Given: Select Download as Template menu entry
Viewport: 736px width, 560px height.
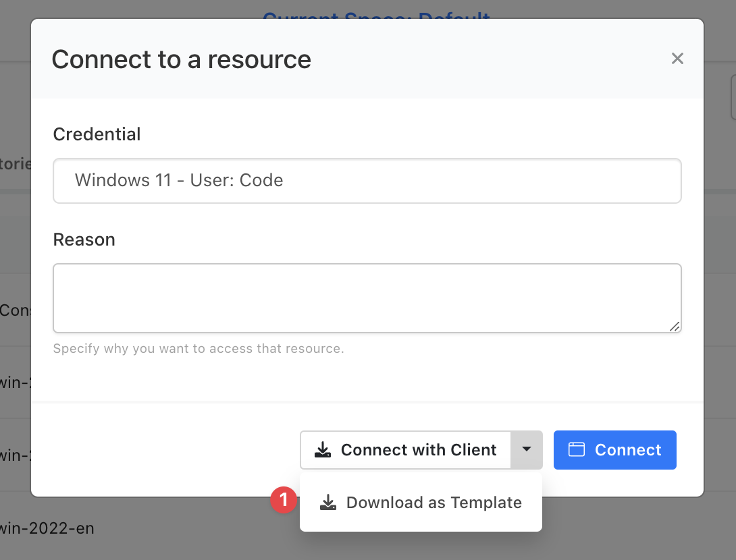Looking at the screenshot, I should [433, 503].
